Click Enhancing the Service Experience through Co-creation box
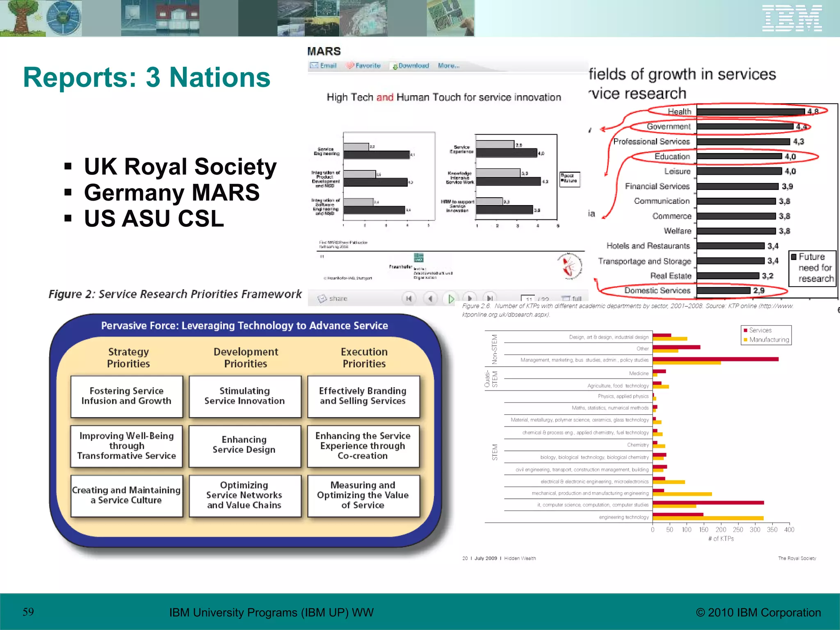This screenshot has width=840, height=630. click(x=363, y=446)
